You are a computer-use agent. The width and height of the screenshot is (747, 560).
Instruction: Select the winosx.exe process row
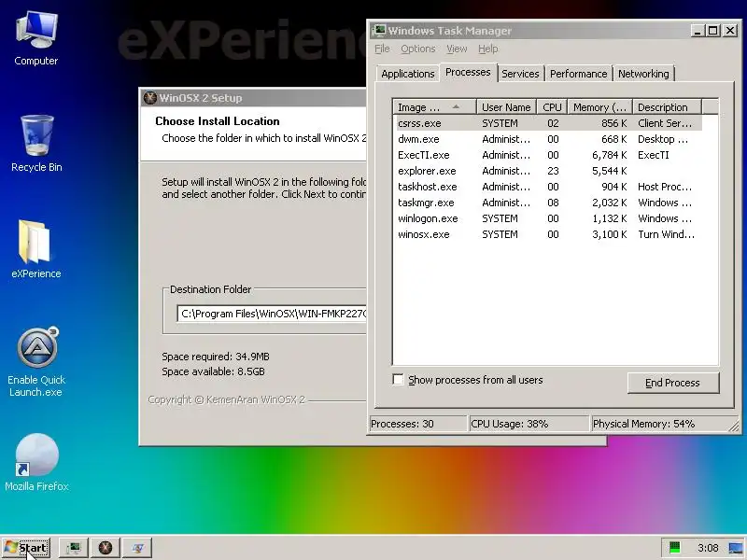tap(548, 234)
